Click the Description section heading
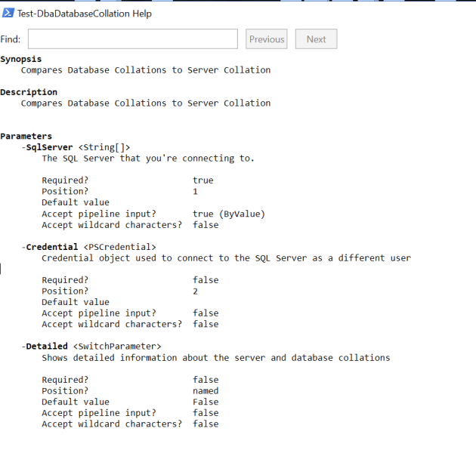The width and height of the screenshot is (476, 450). pyautogui.click(x=29, y=92)
